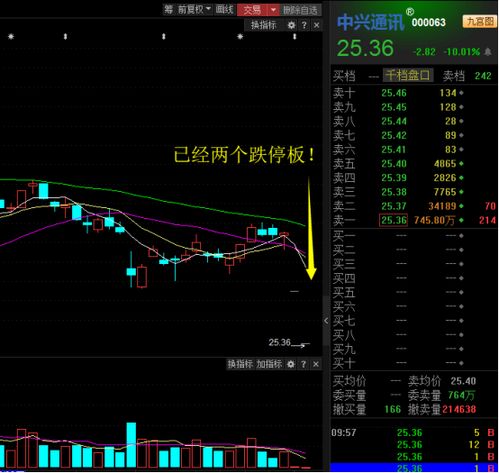Click the 卖档 count 242

coord(483,76)
